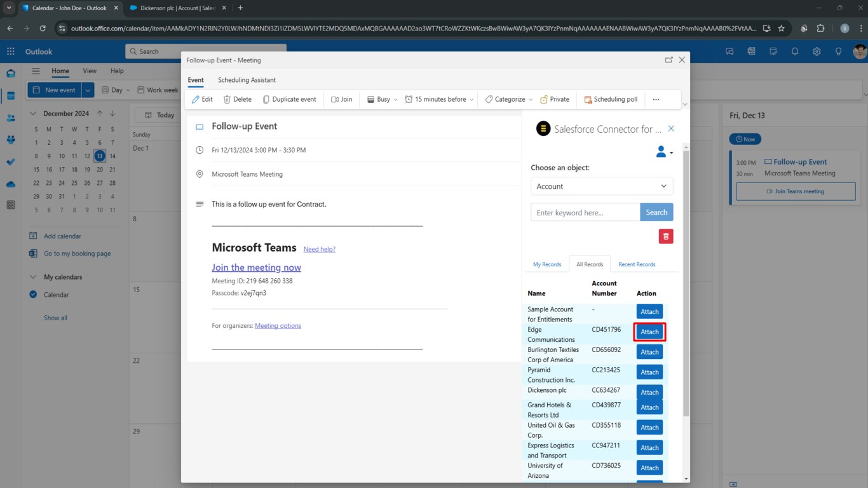Open Outlook settings gear
Screen dimensions: 868x488
click(817, 51)
